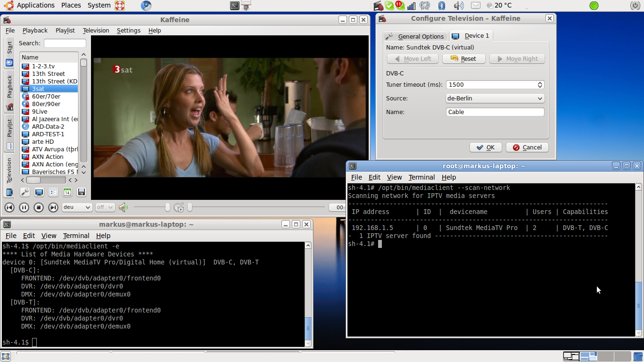Skip to previous track in Kaffeine
Image resolution: width=644 pixels, height=362 pixels.
coord(9,207)
